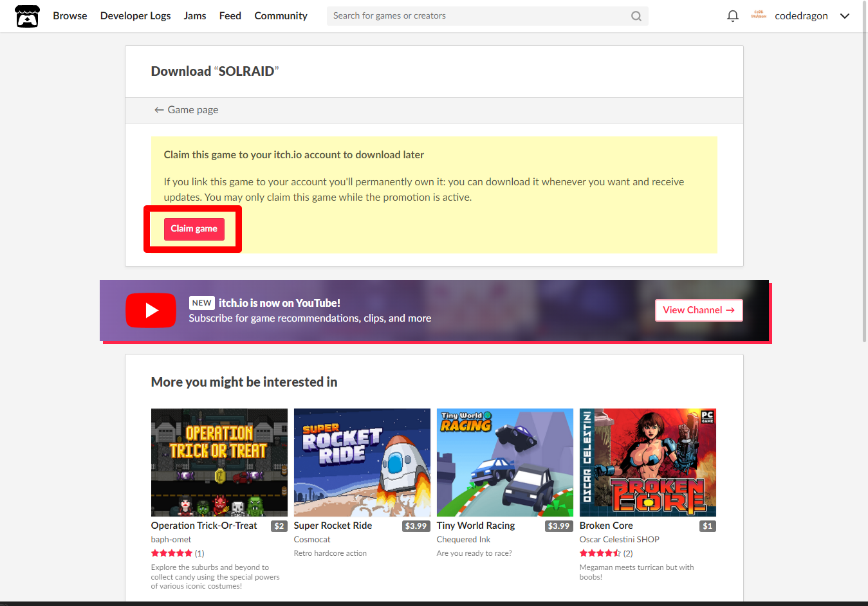The height and width of the screenshot is (606, 868).
Task: Click the YouTube play logo
Action: point(151,310)
